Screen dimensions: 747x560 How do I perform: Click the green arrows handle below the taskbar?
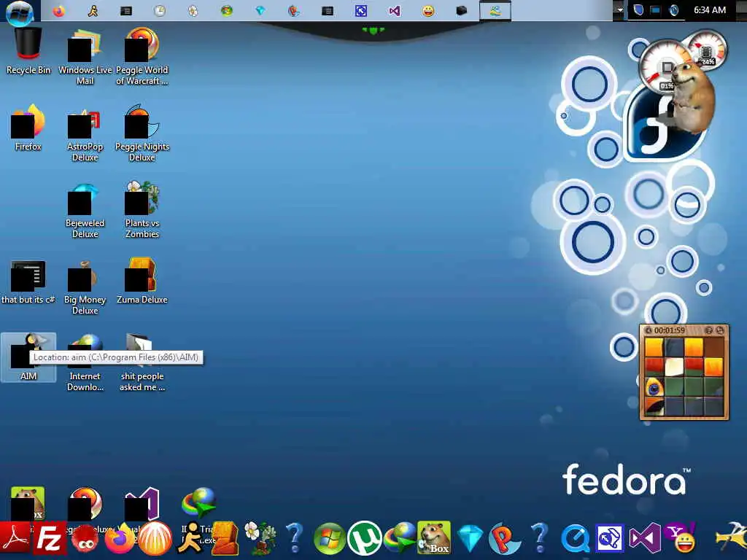tap(373, 31)
